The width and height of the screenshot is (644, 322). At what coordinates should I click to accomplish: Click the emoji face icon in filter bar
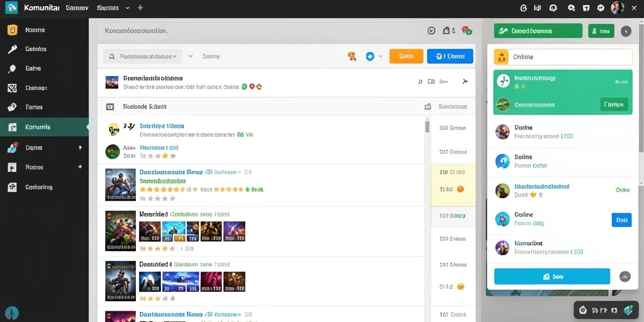pos(352,56)
